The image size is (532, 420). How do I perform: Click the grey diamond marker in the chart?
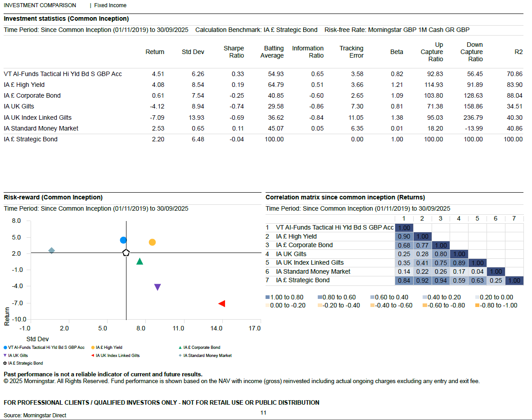(51, 251)
